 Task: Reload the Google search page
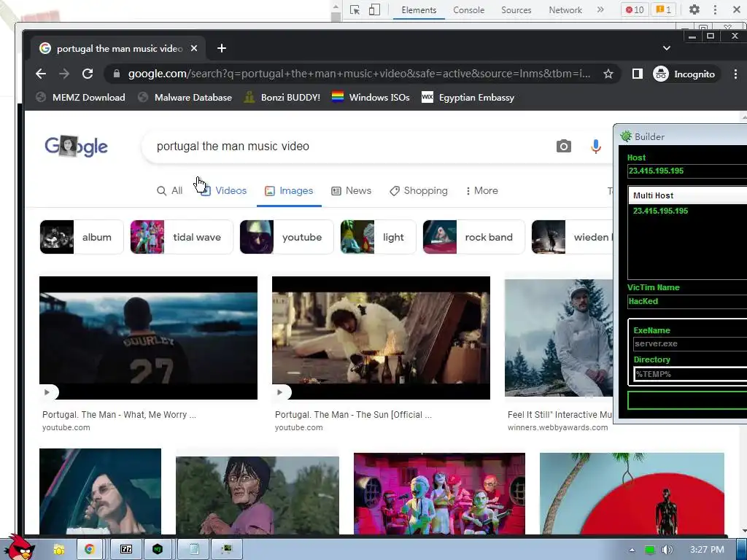(88, 74)
